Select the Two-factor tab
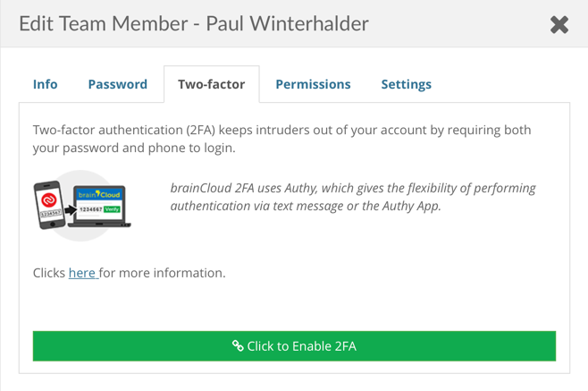Screen dimensions: 588x391 (211, 84)
